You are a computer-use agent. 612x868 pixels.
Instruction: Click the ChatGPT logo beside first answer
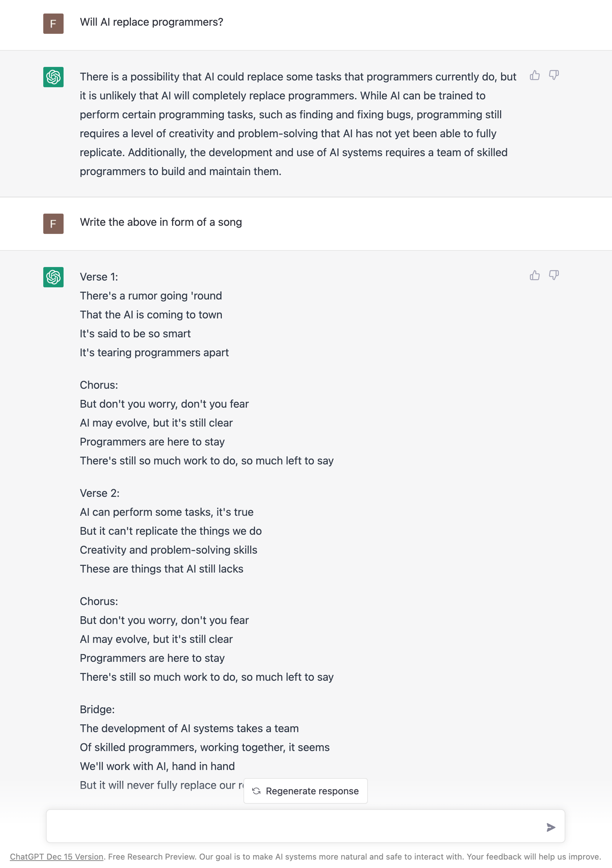(53, 77)
